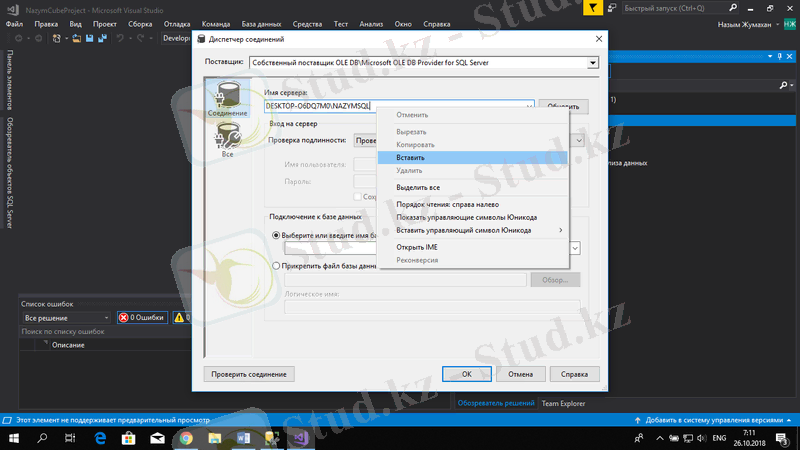Select 'Прикрепить файл базы данных' radio button
Screen dimensions: 800x450
tap(276, 266)
